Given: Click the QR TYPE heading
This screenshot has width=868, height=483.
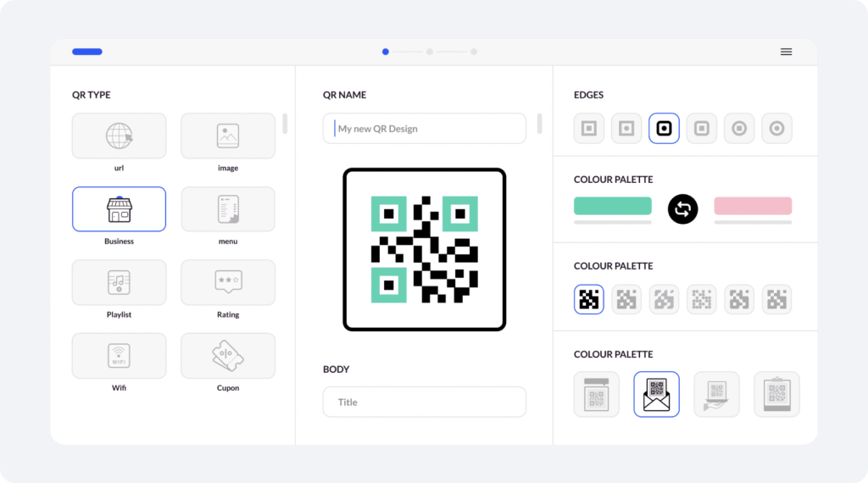Looking at the screenshot, I should (92, 95).
